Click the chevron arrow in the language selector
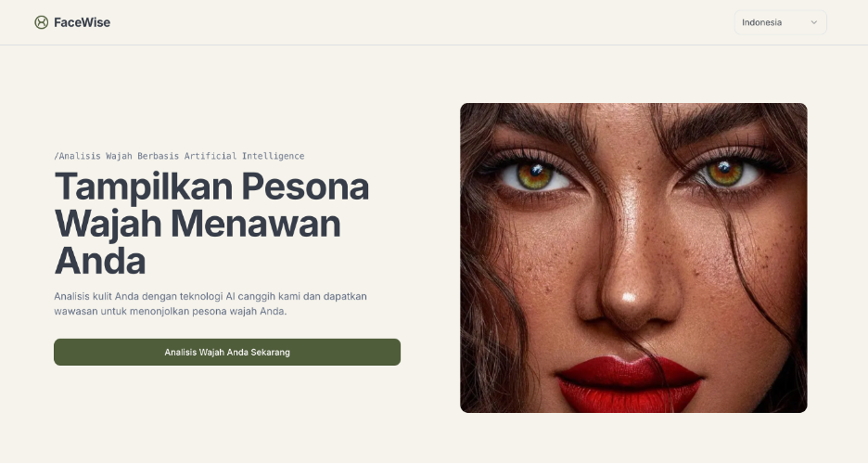The width and height of the screenshot is (868, 464). click(x=814, y=22)
